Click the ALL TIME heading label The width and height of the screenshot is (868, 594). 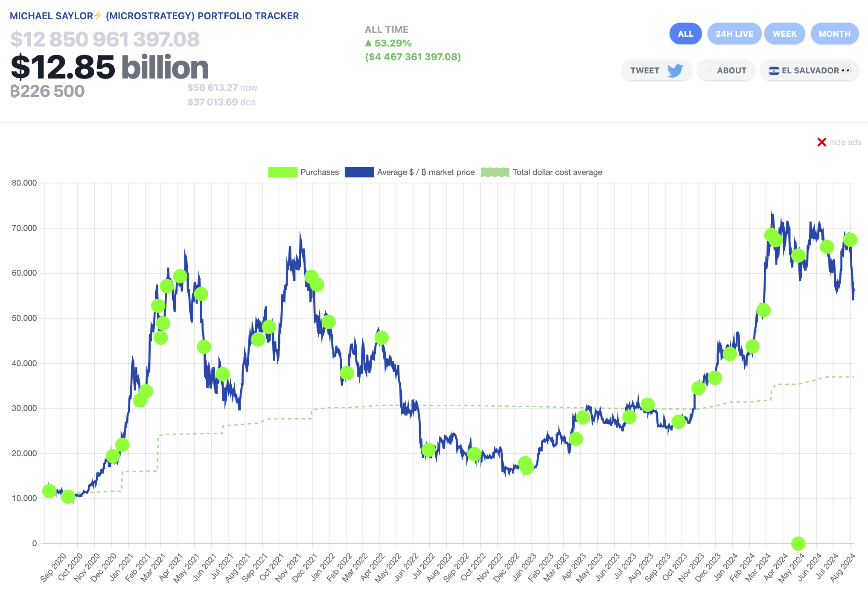click(x=387, y=29)
